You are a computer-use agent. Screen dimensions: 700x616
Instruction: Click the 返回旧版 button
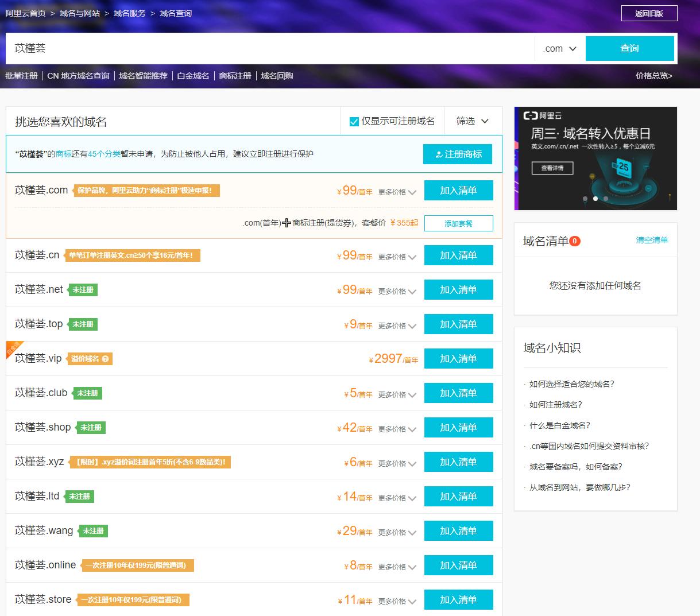(x=649, y=13)
